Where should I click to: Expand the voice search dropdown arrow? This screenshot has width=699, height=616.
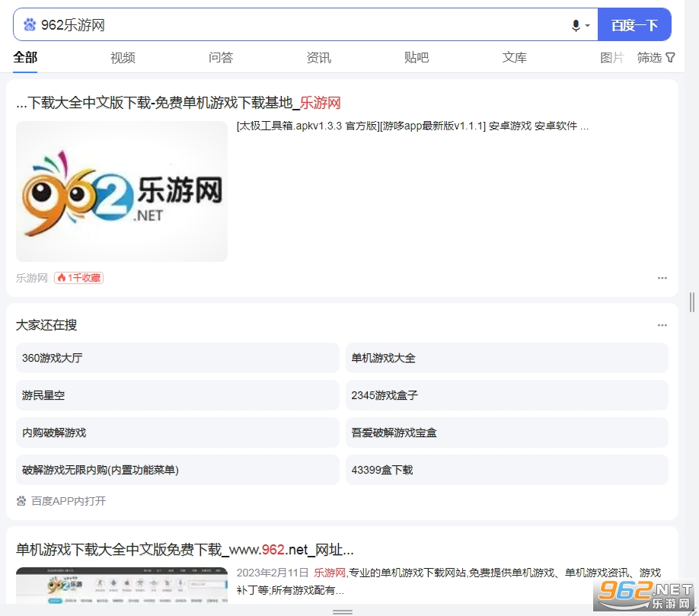point(588,25)
